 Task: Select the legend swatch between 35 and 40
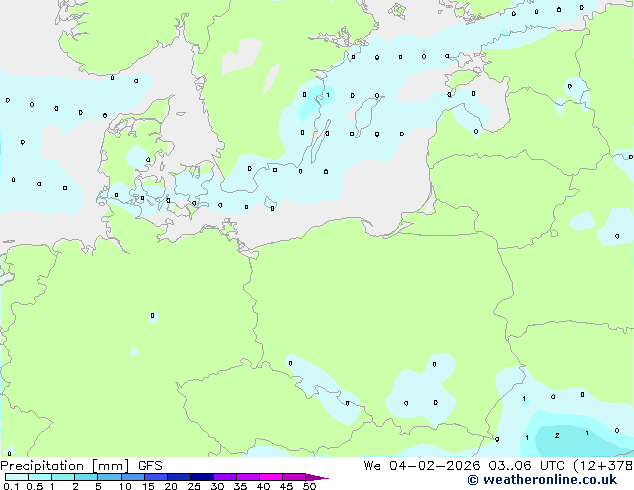248,477
